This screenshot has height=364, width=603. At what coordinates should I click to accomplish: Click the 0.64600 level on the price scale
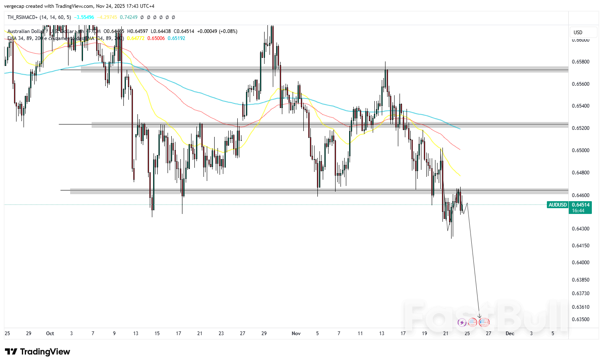[580, 194]
